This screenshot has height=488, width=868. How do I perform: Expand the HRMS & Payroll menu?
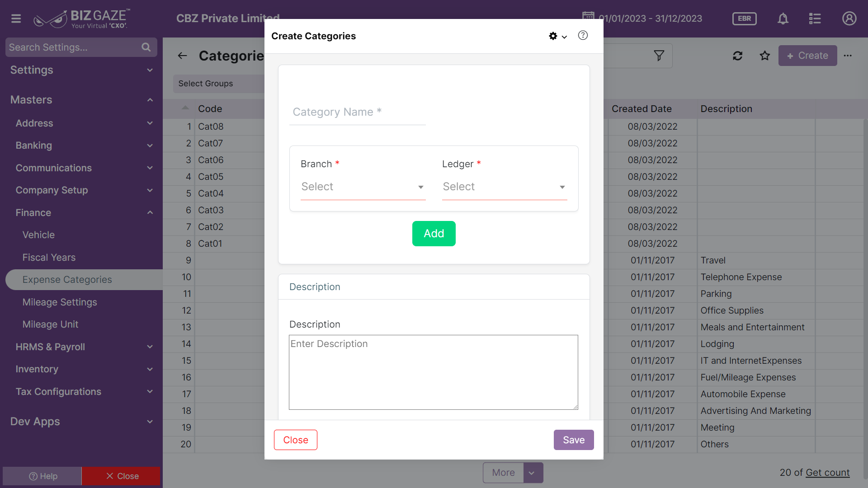[150, 347]
